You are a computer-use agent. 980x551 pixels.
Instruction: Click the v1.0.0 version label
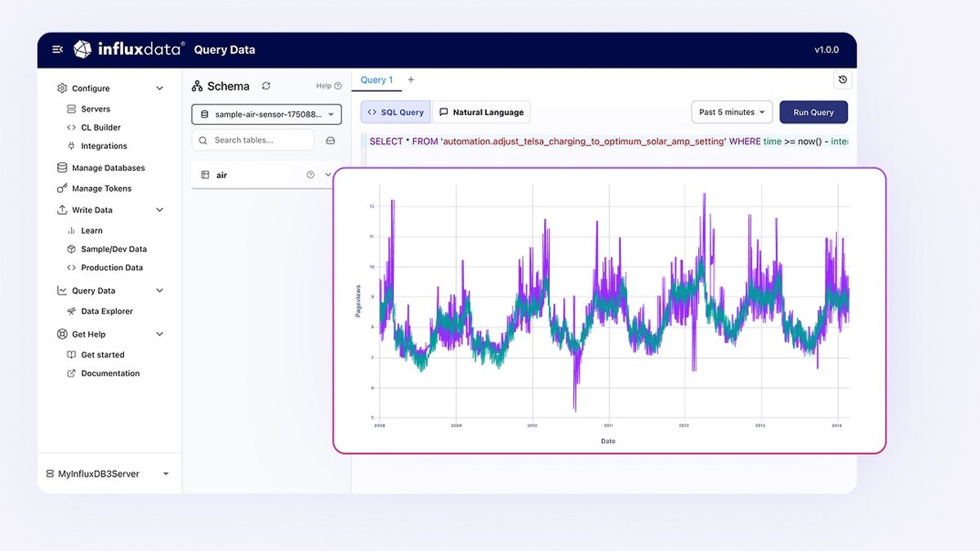click(x=826, y=50)
